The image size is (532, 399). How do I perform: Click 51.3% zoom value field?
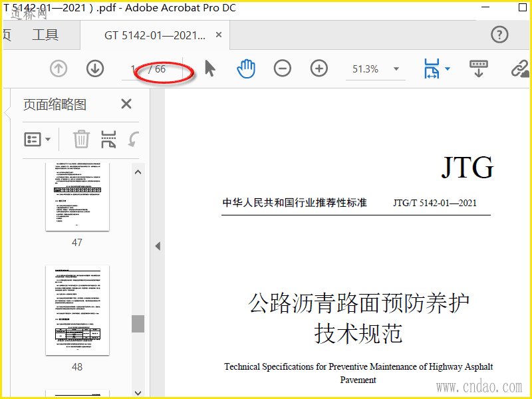(x=365, y=69)
